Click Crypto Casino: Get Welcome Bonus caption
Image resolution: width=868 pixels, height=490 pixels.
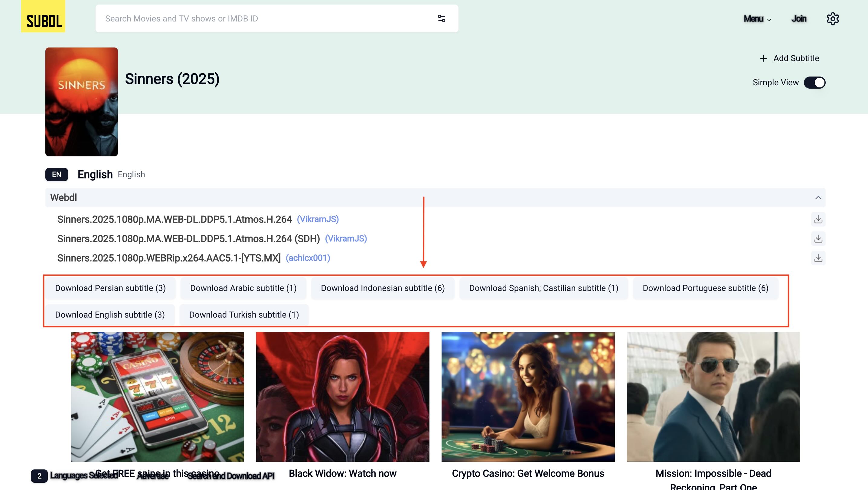click(528, 473)
